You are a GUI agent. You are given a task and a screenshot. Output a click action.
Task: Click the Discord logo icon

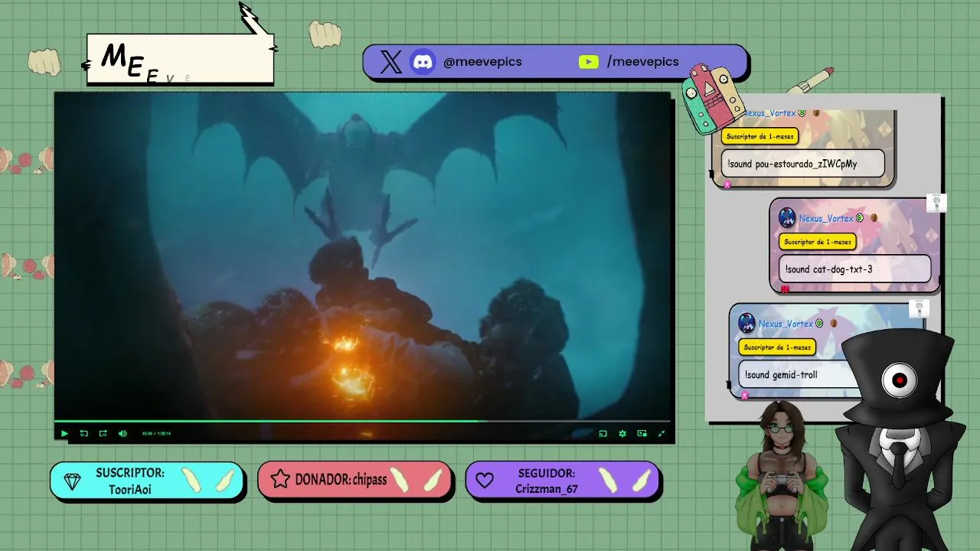tap(423, 62)
